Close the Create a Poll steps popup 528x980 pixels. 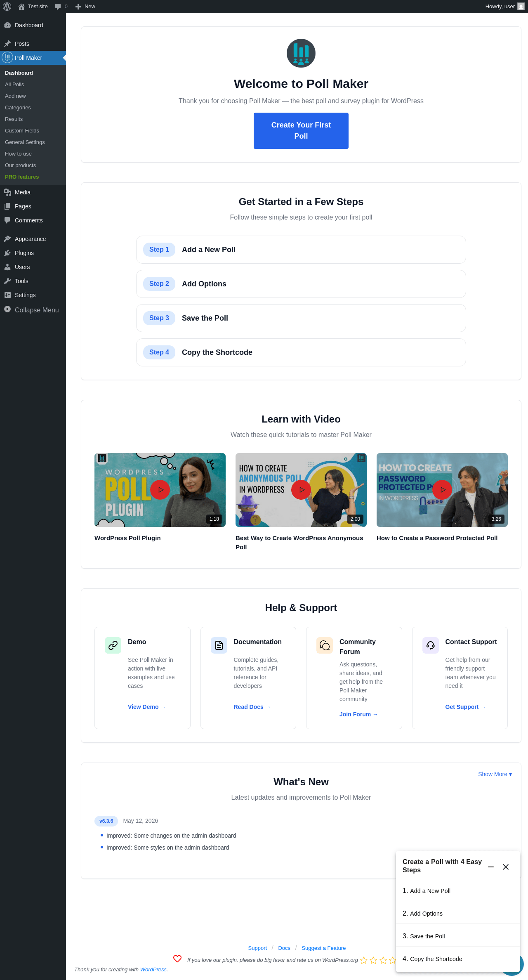[x=506, y=867]
